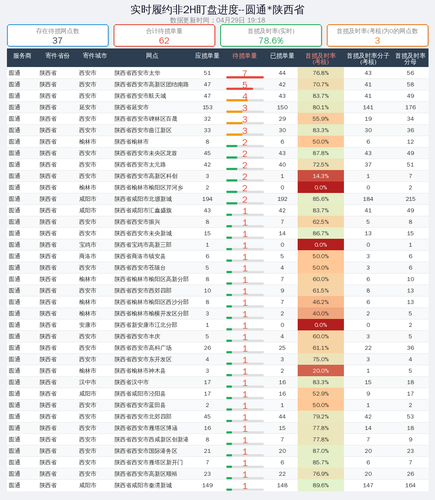Click the 汉中市 city cell
This screenshot has height=500, width=435.
tap(88, 382)
